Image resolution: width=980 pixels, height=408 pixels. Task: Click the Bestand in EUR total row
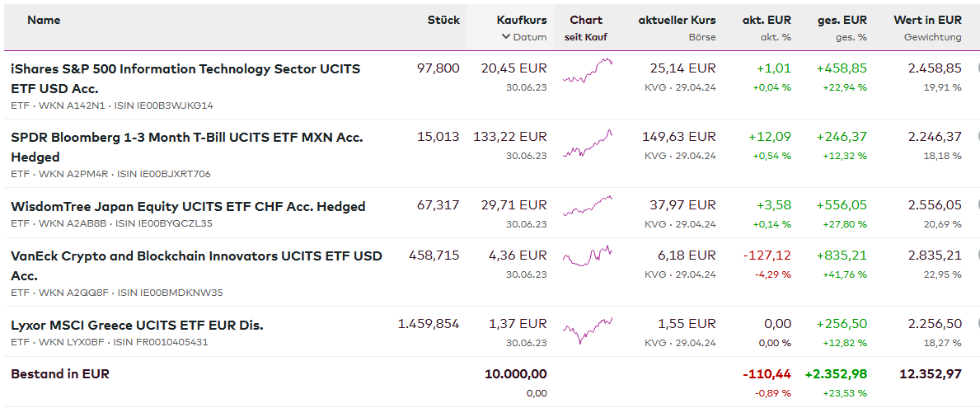click(x=60, y=373)
